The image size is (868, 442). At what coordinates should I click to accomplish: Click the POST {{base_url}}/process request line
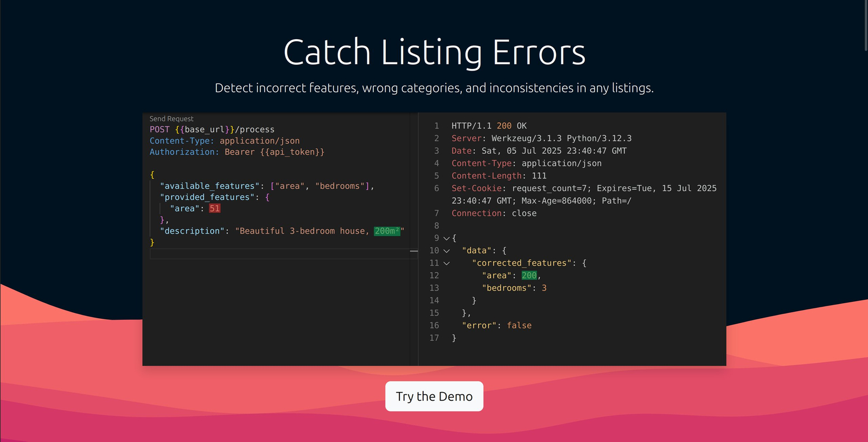pos(212,130)
